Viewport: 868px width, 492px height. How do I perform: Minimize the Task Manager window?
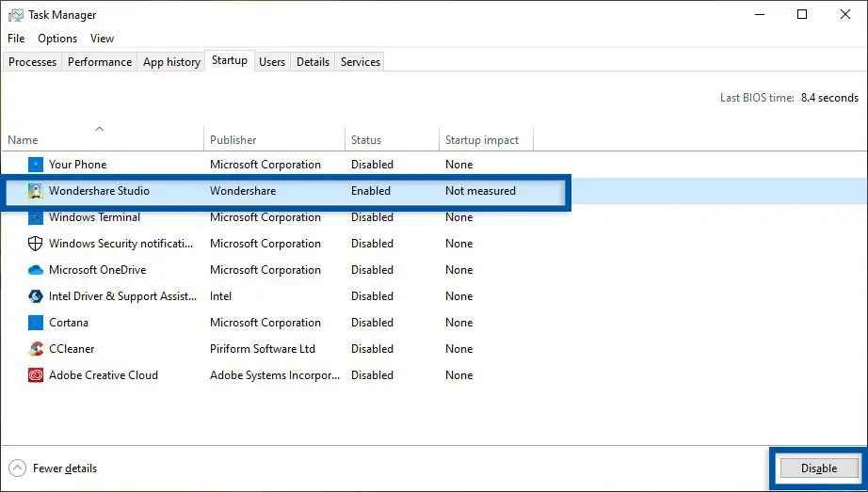click(760, 15)
